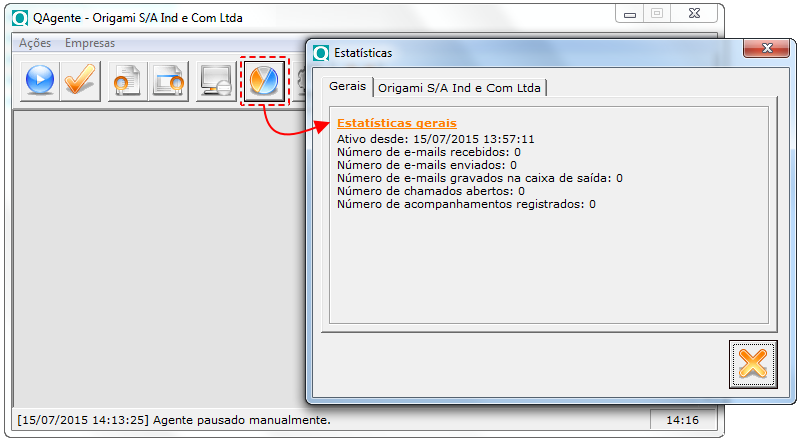Click the Estatísticas dialog title icon
801x442 pixels.
pos(321,53)
